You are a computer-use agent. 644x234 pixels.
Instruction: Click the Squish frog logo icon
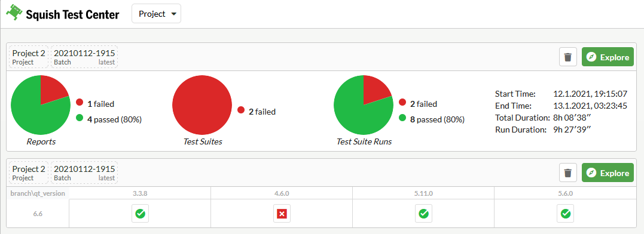coord(14,13)
